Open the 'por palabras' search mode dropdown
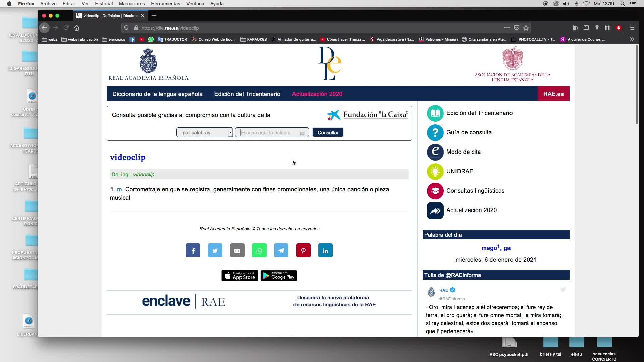This screenshot has height=362, width=644. click(x=205, y=133)
